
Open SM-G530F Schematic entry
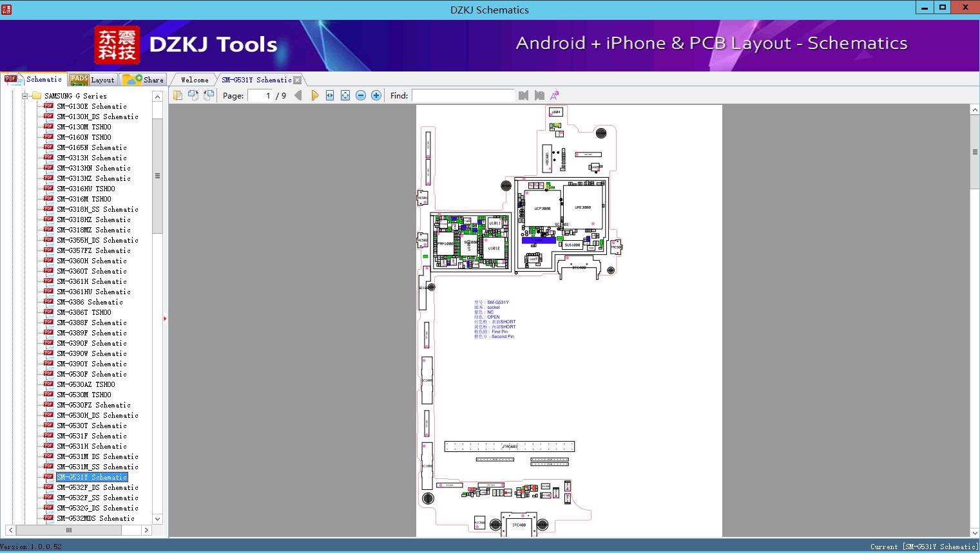pos(91,374)
